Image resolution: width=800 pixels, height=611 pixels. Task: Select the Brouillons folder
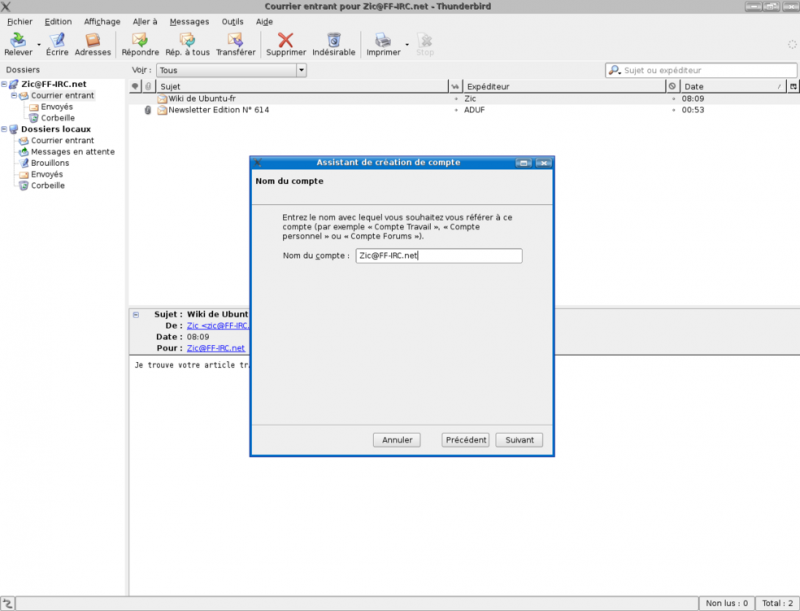(x=49, y=162)
